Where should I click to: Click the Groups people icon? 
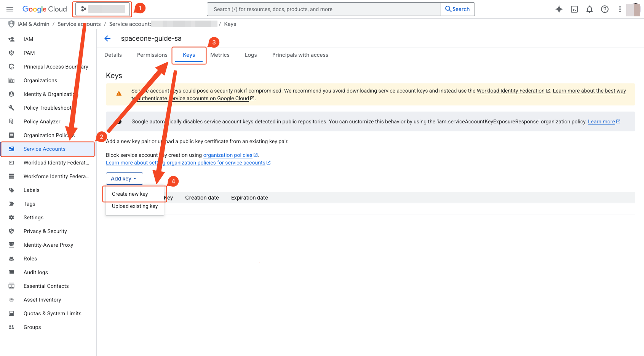click(11, 327)
